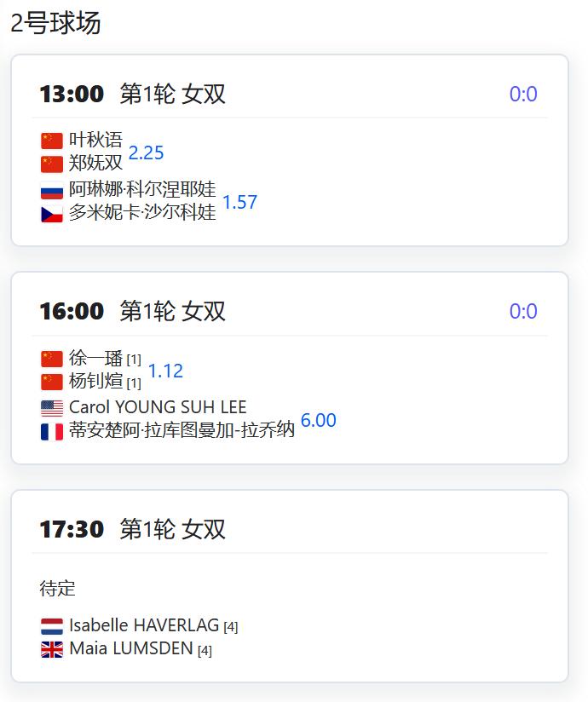This screenshot has width=588, height=702.
Task: Click China flag beside 叶秋语
Action: pos(52,141)
